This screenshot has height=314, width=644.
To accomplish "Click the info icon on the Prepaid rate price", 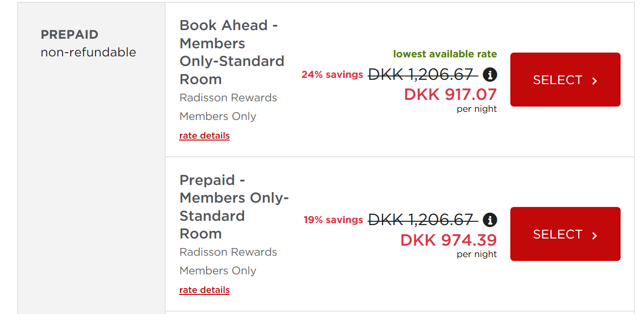I will point(490,220).
